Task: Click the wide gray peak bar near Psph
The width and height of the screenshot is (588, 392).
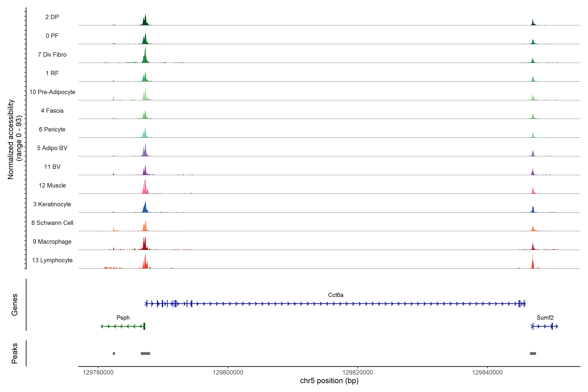Action: coord(145,353)
